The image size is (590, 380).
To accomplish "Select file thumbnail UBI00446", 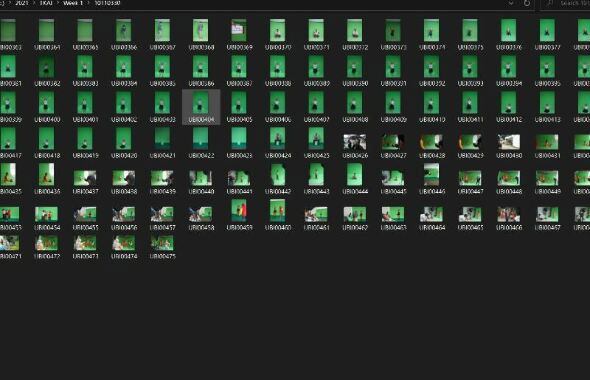I will [x=432, y=179].
